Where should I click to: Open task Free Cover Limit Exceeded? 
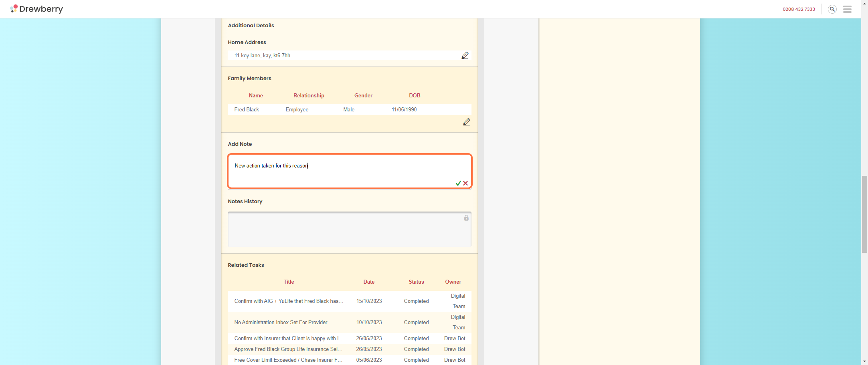[x=288, y=360]
